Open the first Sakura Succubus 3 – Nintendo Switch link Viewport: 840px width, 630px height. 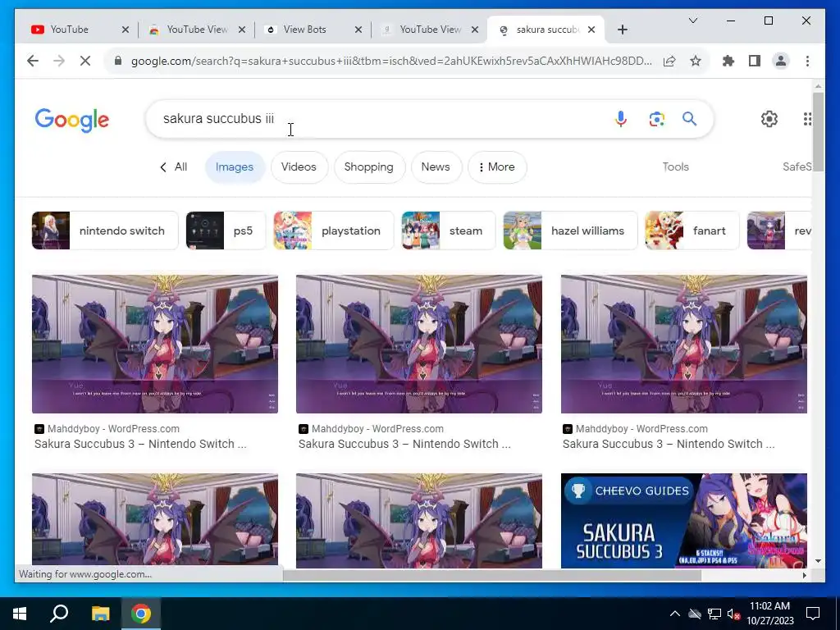click(140, 444)
